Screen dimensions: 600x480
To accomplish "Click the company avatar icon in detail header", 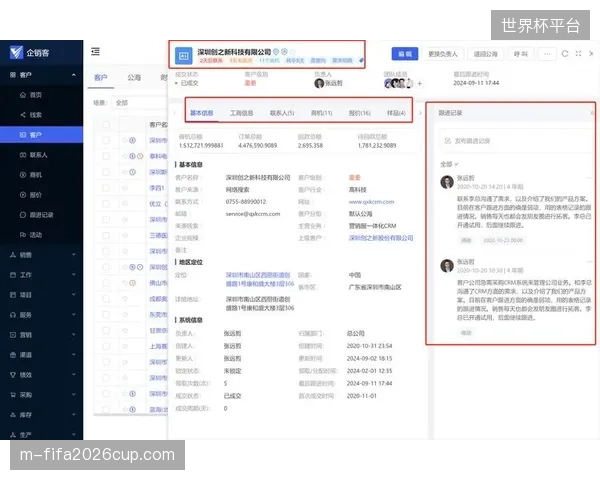I will [x=184, y=56].
